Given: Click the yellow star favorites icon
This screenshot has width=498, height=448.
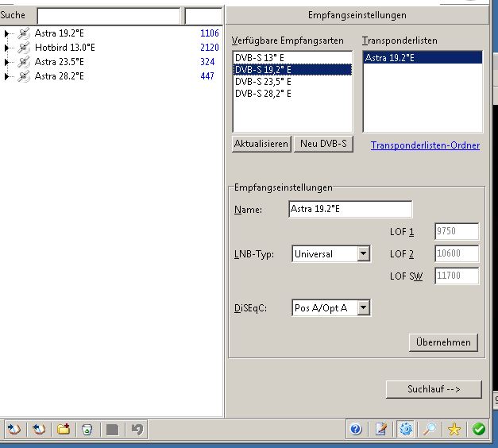Looking at the screenshot, I should [454, 429].
